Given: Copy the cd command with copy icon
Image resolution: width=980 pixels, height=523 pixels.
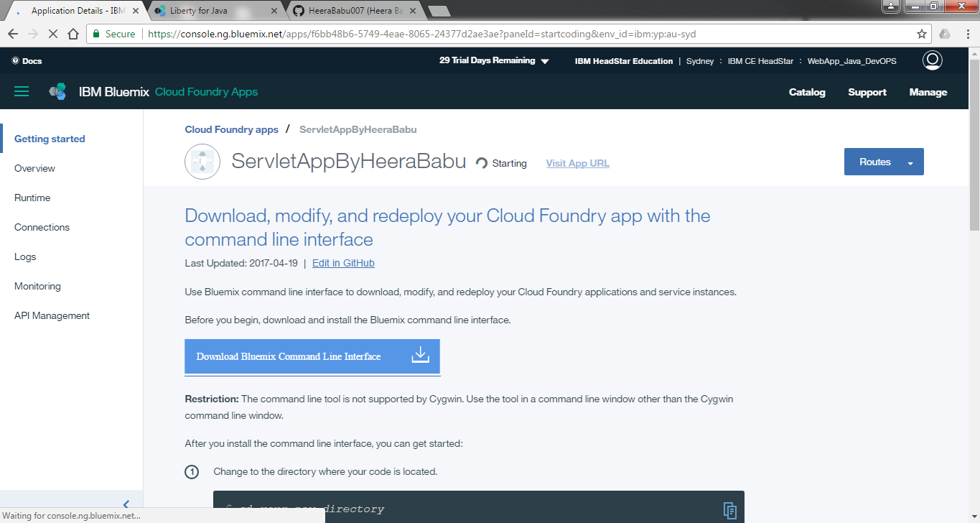Looking at the screenshot, I should (x=729, y=510).
